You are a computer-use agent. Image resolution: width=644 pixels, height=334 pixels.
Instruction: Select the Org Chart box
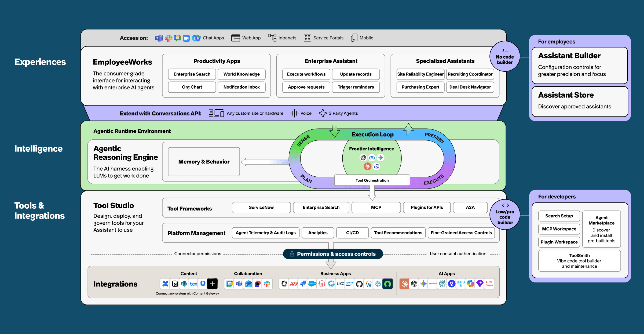coord(192,87)
